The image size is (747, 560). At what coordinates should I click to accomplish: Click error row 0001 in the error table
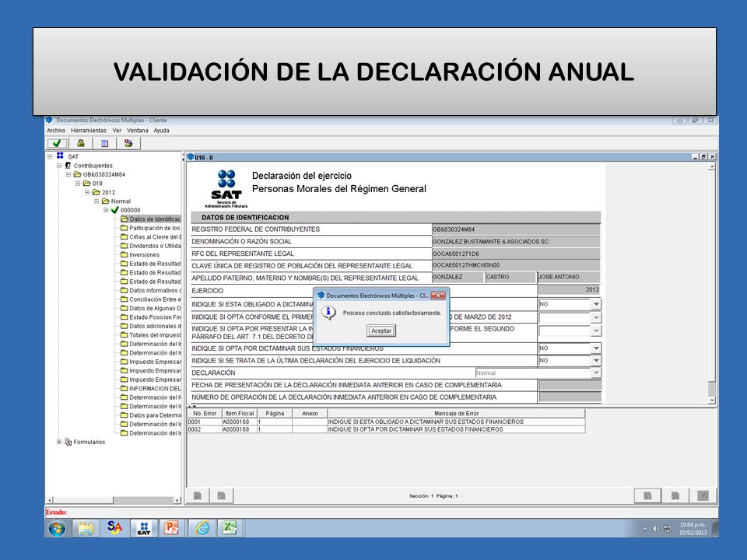[386, 422]
